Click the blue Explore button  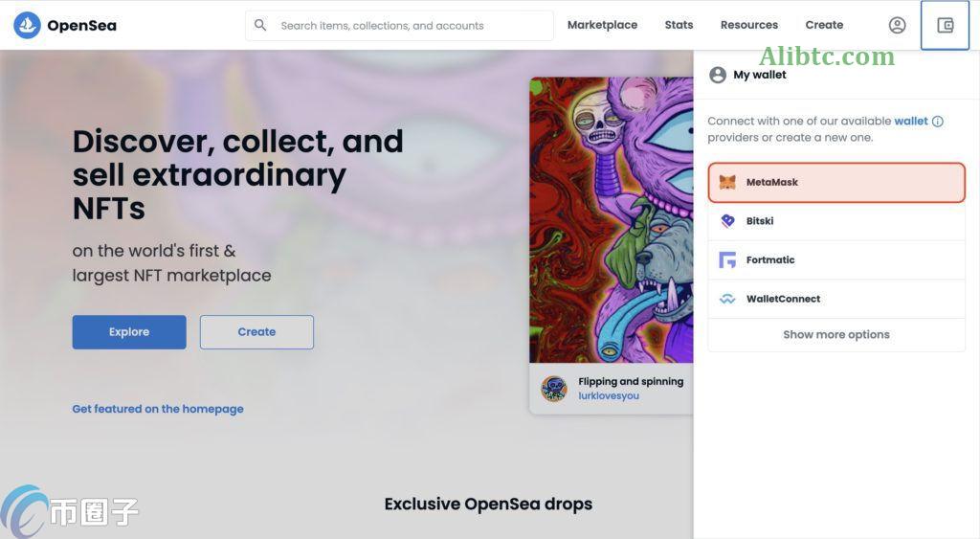coord(129,332)
